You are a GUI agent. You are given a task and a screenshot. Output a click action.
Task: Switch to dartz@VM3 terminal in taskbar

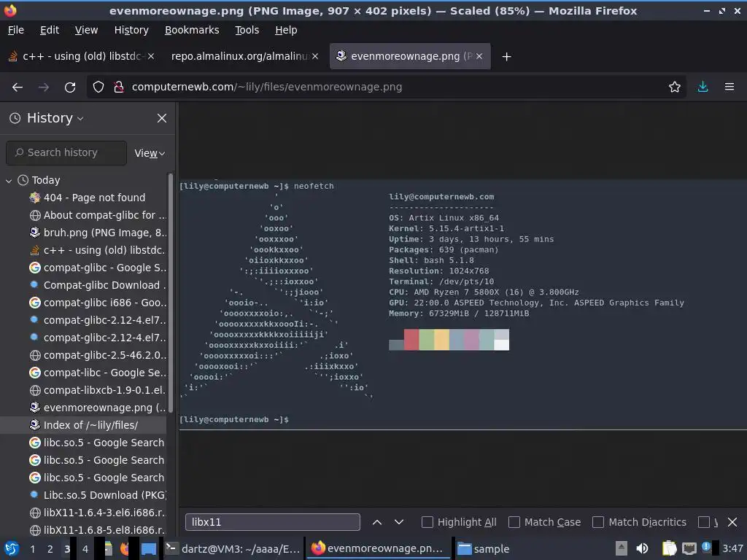click(x=233, y=549)
